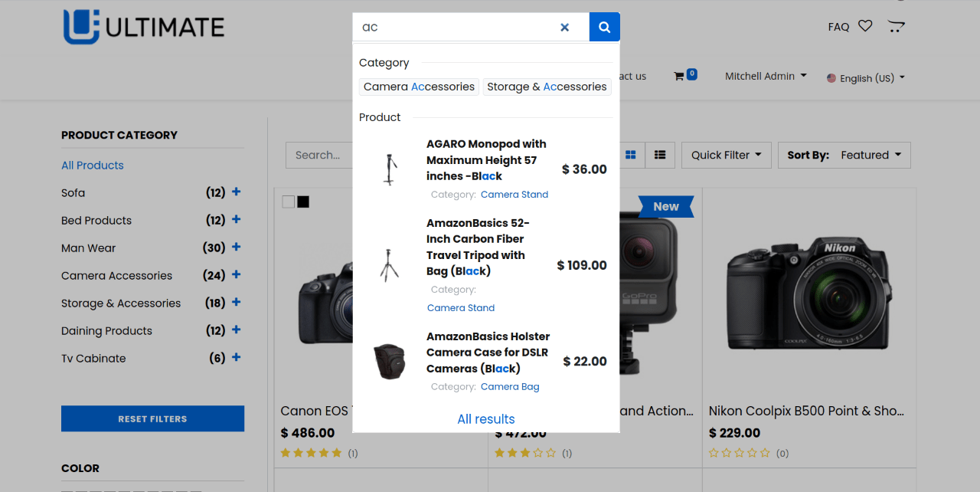
Task: Expand Man Wear category plus icon
Action: pyautogui.click(x=236, y=248)
